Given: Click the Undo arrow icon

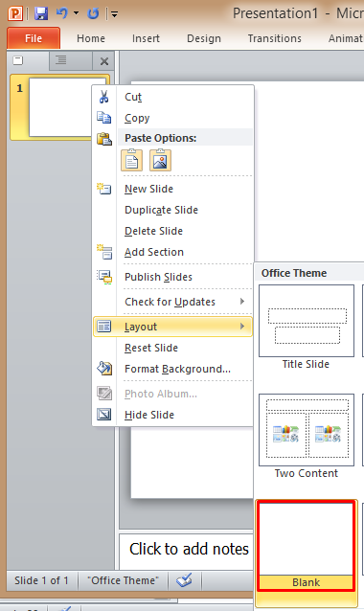Looking at the screenshot, I should point(62,13).
